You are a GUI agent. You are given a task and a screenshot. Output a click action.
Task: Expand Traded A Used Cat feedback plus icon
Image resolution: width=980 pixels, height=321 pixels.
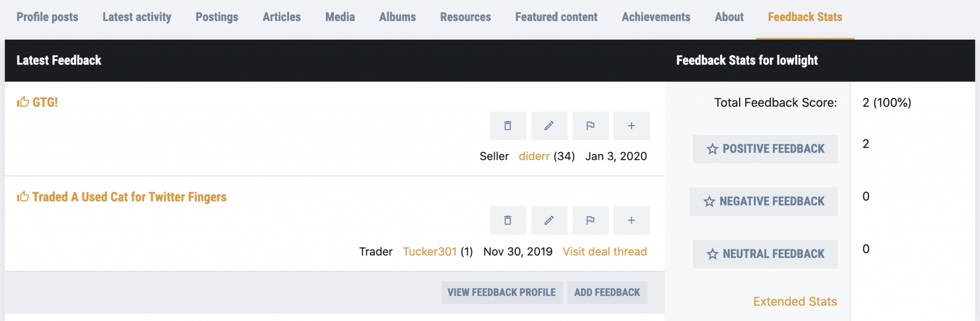pyautogui.click(x=632, y=221)
